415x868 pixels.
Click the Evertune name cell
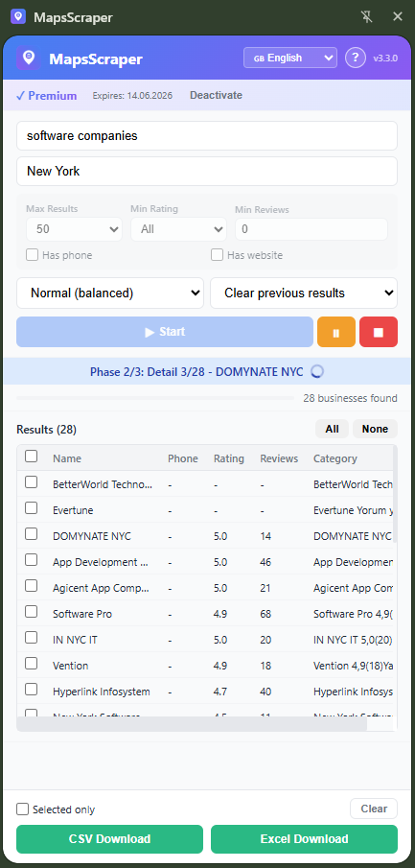[73, 510]
